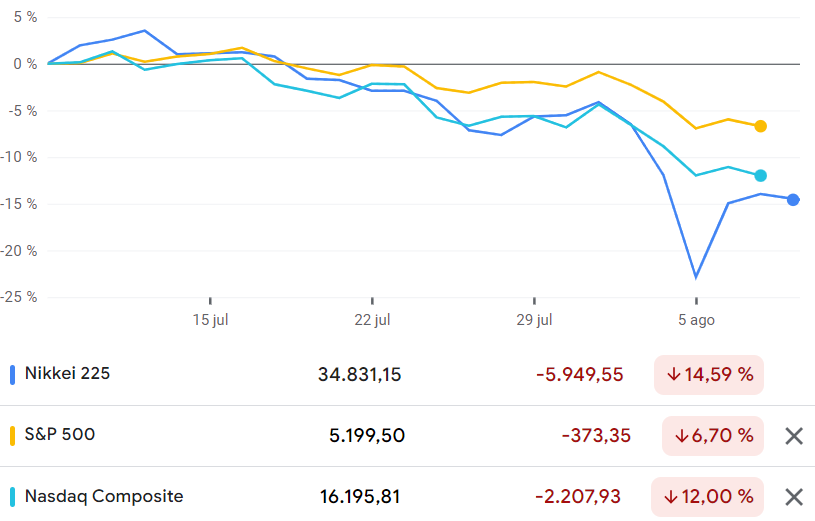Click the 22 jul date axis label

pos(372,320)
